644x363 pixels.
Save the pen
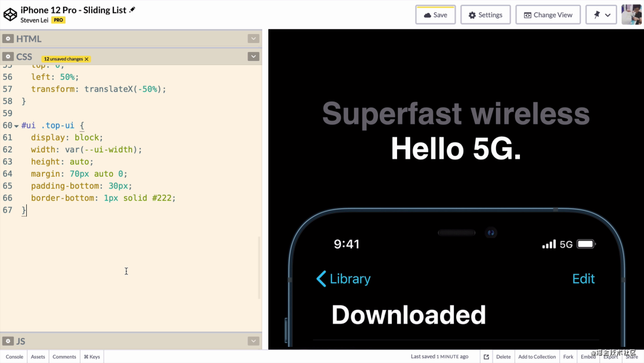435,15
